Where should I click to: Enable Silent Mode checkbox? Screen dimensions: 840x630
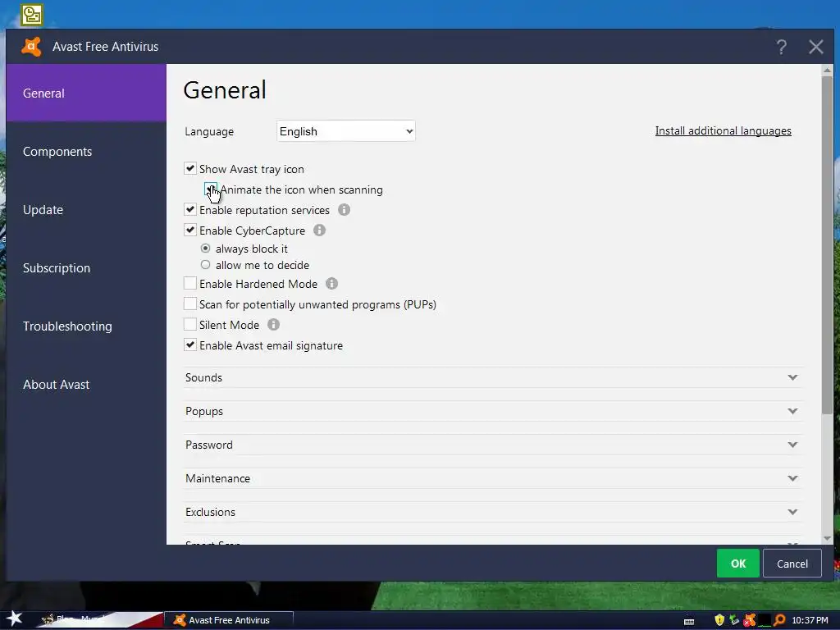[x=190, y=324]
